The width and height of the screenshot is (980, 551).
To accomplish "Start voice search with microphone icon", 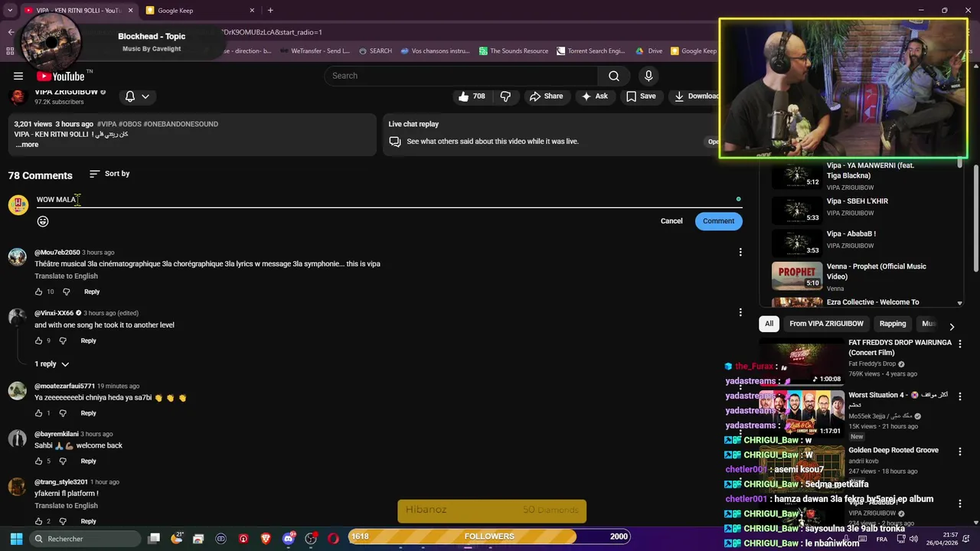I will pyautogui.click(x=648, y=76).
